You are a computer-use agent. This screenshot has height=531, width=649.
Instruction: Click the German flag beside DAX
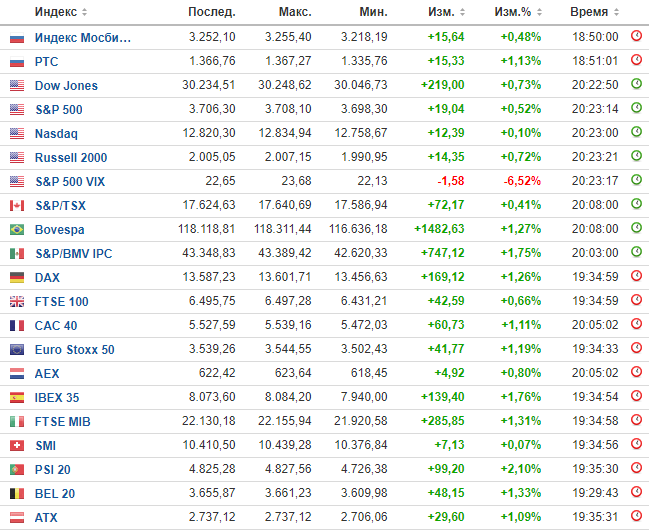click(x=17, y=278)
